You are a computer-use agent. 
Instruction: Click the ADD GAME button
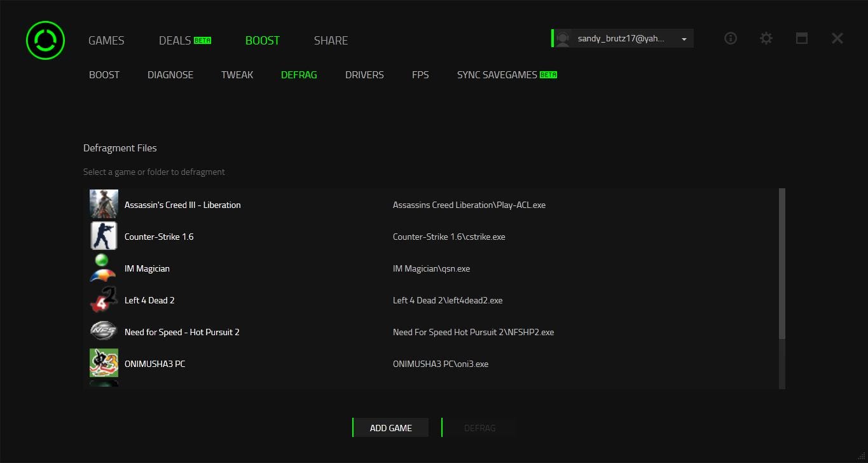click(x=390, y=428)
